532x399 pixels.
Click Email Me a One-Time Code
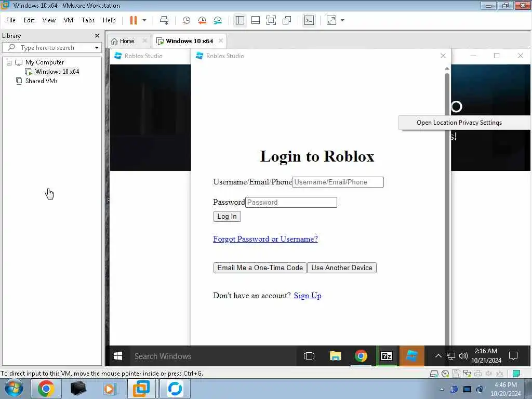tap(260, 268)
